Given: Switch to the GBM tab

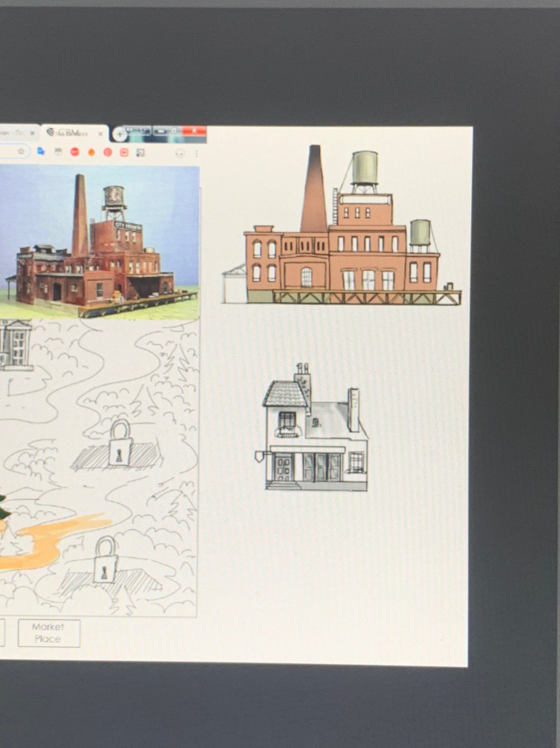Looking at the screenshot, I should 70,134.
